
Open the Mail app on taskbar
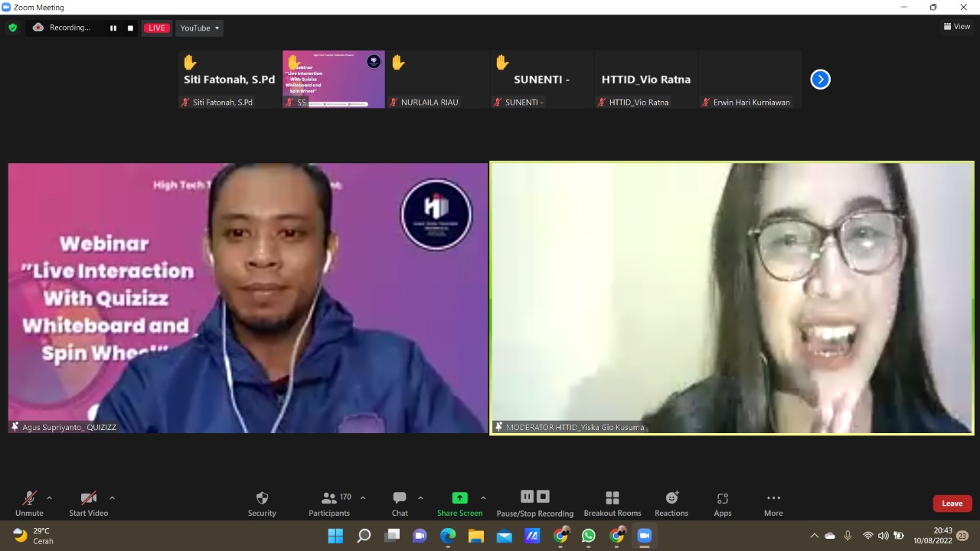pyautogui.click(x=504, y=536)
